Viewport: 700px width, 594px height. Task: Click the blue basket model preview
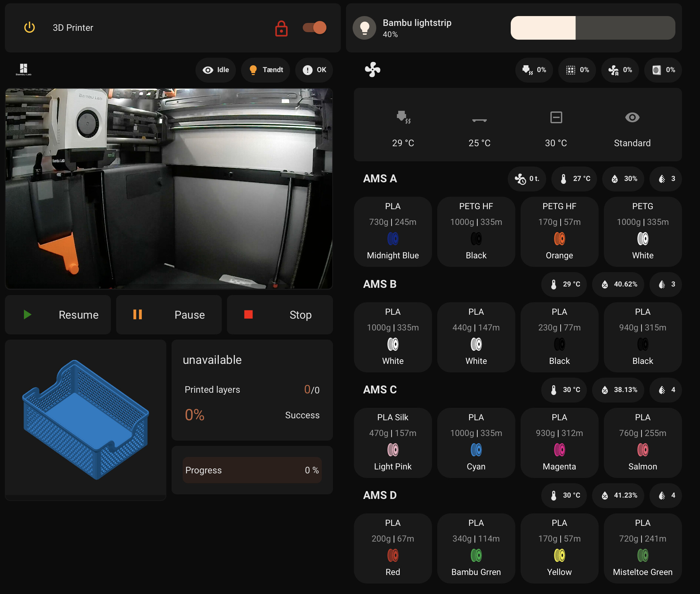[x=86, y=419]
